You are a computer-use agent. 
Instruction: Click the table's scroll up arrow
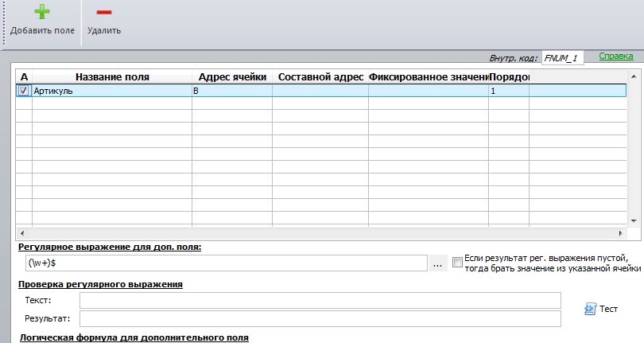pos(634,76)
